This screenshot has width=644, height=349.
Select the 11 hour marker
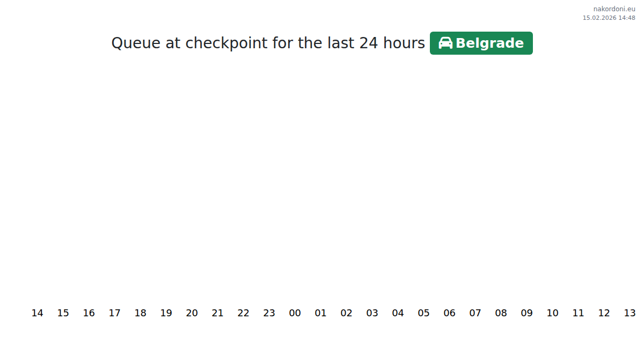[578, 313]
